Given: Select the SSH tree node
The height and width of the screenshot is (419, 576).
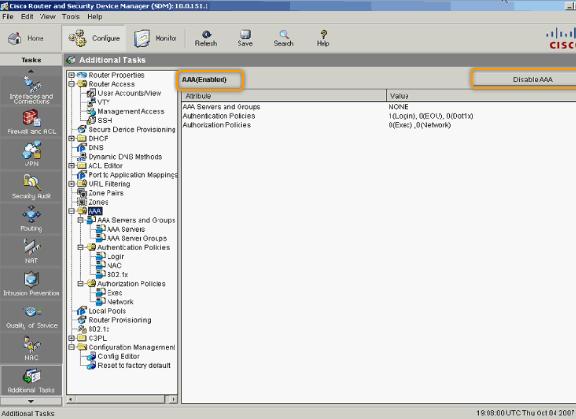Looking at the screenshot, I should (105, 120).
